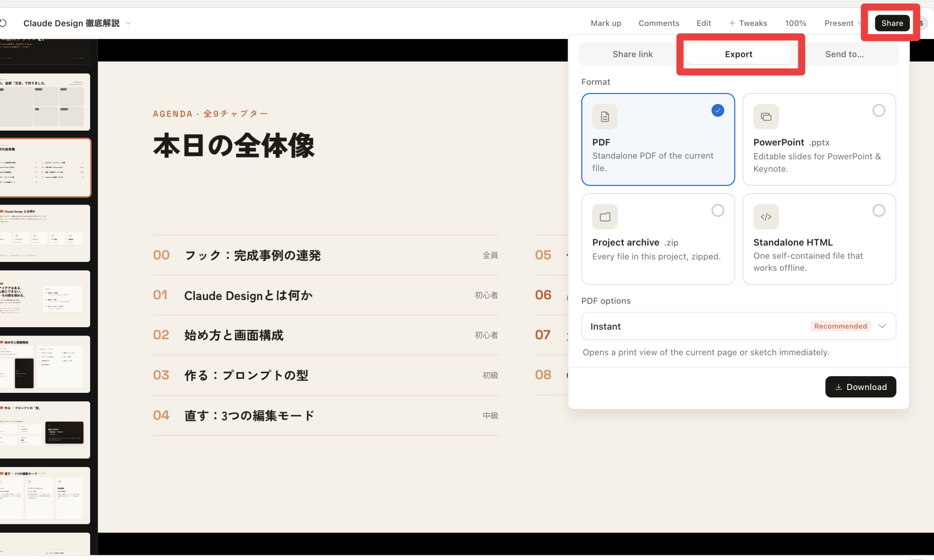The height and width of the screenshot is (560, 934).
Task: Choose the Standalone HTML radio option
Action: (879, 211)
